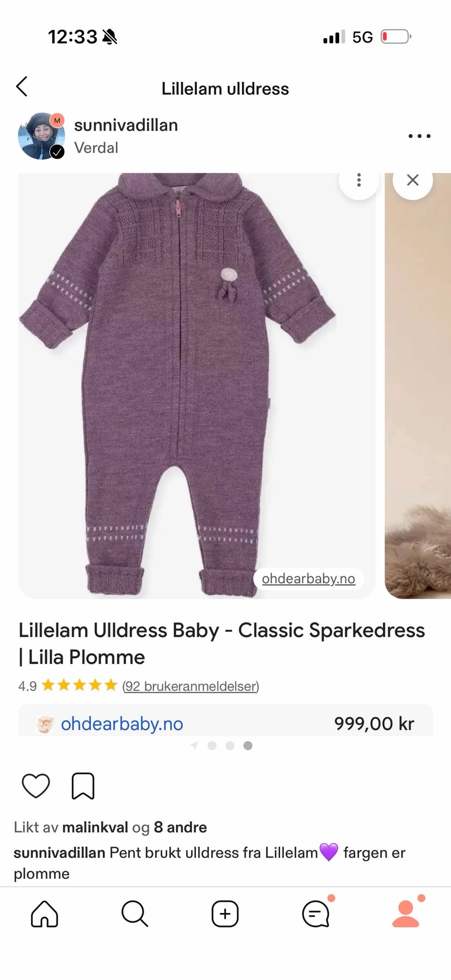The height and width of the screenshot is (980, 451).
Task: Open profile person icon
Action: (406, 914)
